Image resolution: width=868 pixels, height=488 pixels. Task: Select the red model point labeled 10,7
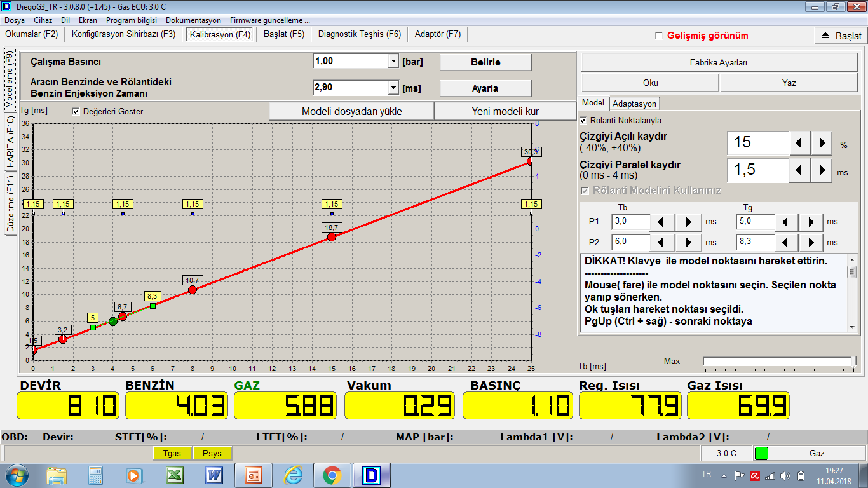pyautogui.click(x=193, y=290)
